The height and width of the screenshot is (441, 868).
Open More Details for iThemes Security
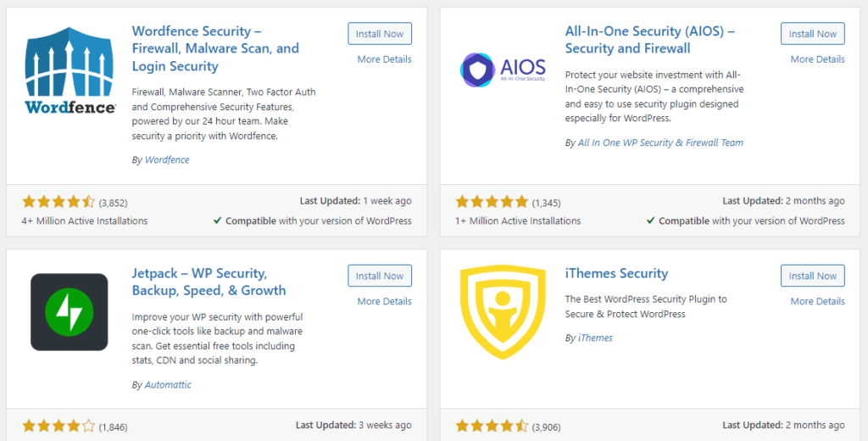tap(818, 301)
